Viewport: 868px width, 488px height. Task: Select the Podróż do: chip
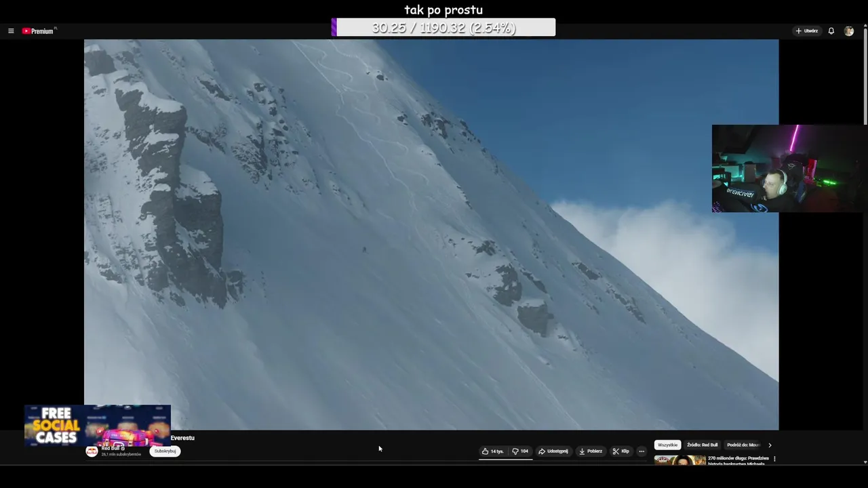(x=743, y=445)
